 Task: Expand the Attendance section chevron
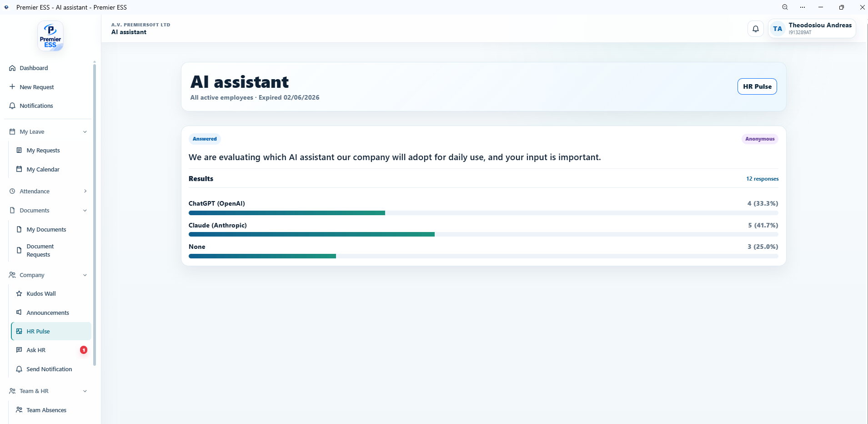[85, 191]
